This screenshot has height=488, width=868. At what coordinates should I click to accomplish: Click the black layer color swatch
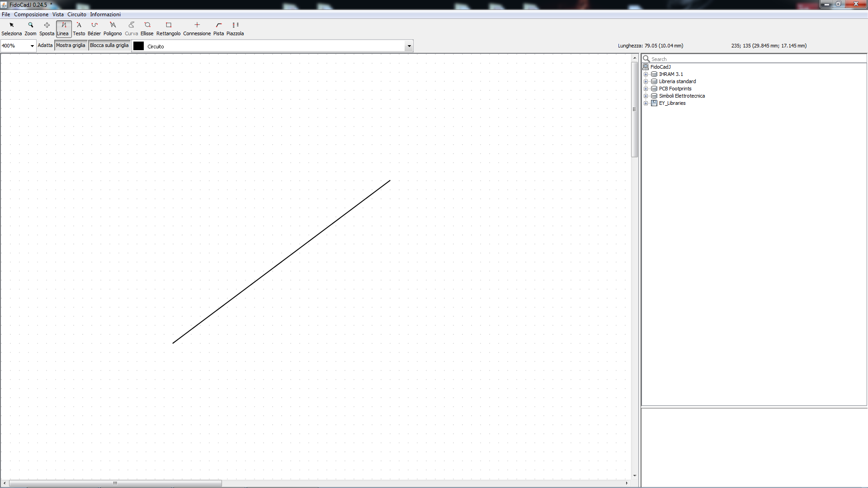click(139, 46)
